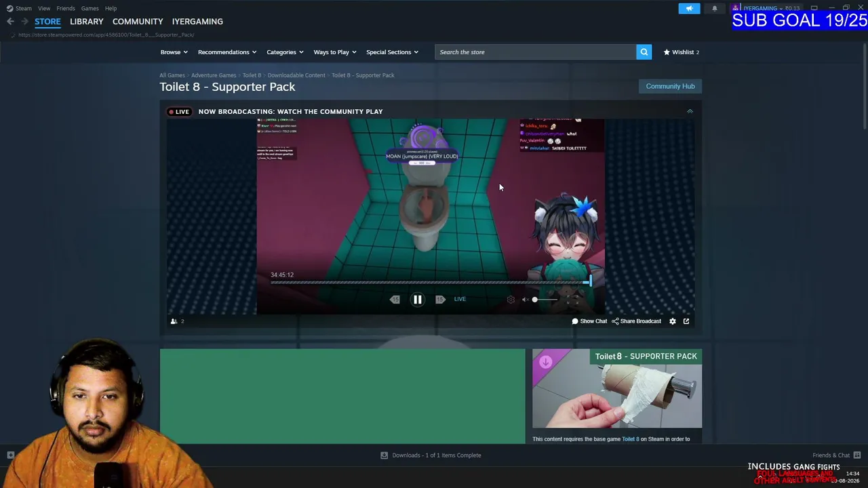Open Friends & Chat icon

point(857,455)
